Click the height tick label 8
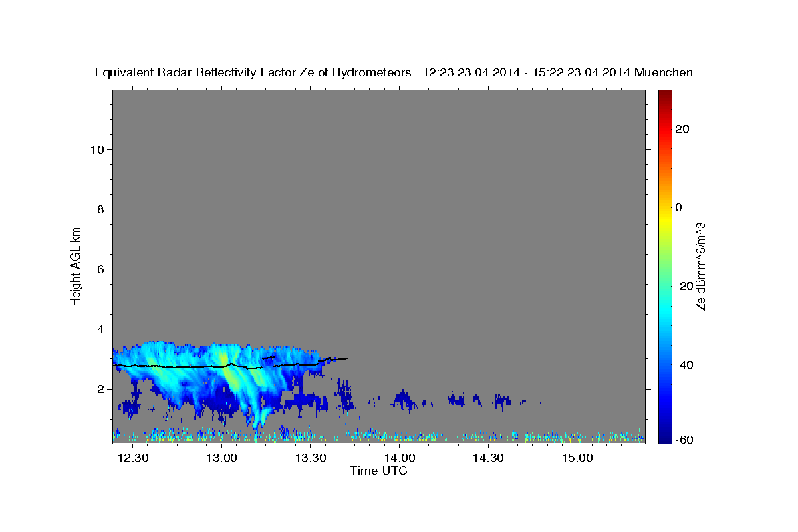Viewport: 798px width, 532px height. (100, 209)
